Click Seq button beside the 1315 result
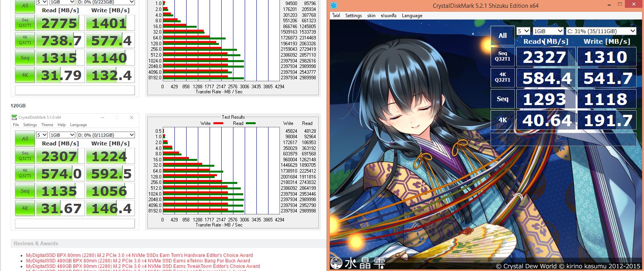This screenshot has height=271, width=644. coord(25,58)
